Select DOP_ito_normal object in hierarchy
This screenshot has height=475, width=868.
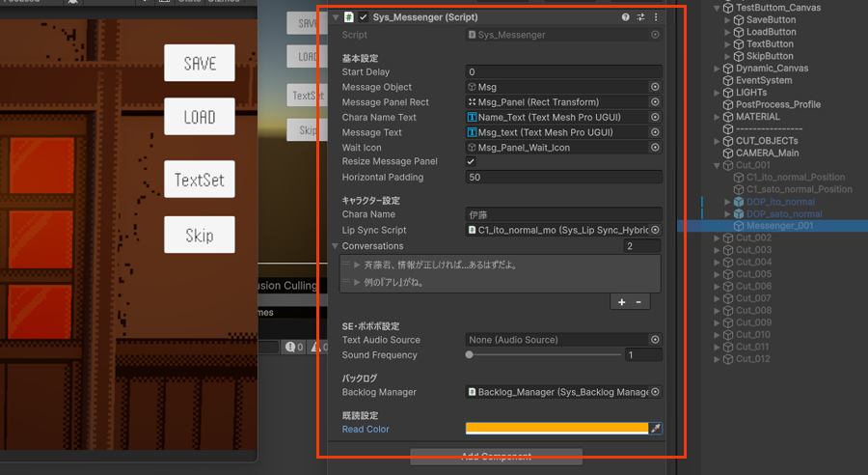(779, 202)
